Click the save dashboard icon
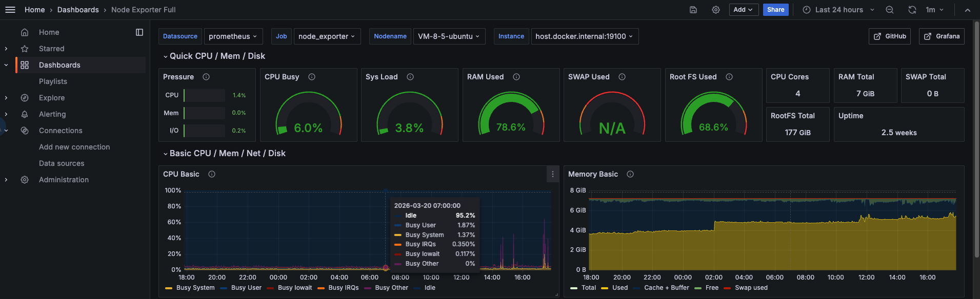 [x=693, y=10]
